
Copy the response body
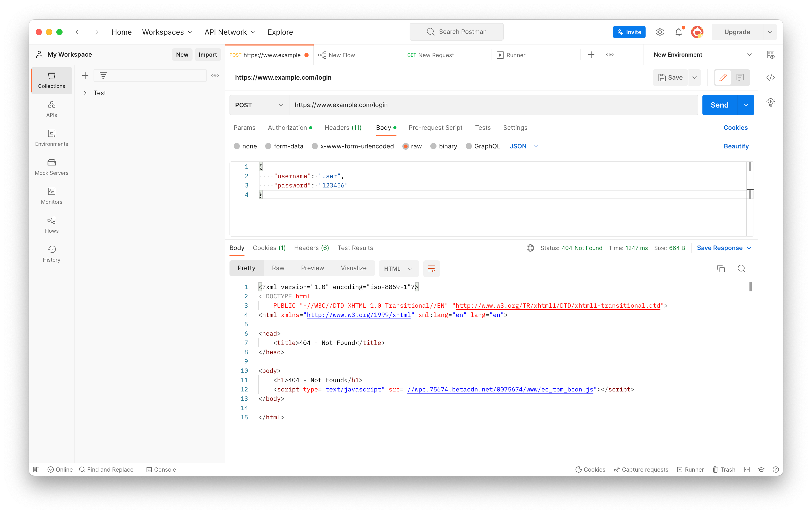[x=721, y=268]
